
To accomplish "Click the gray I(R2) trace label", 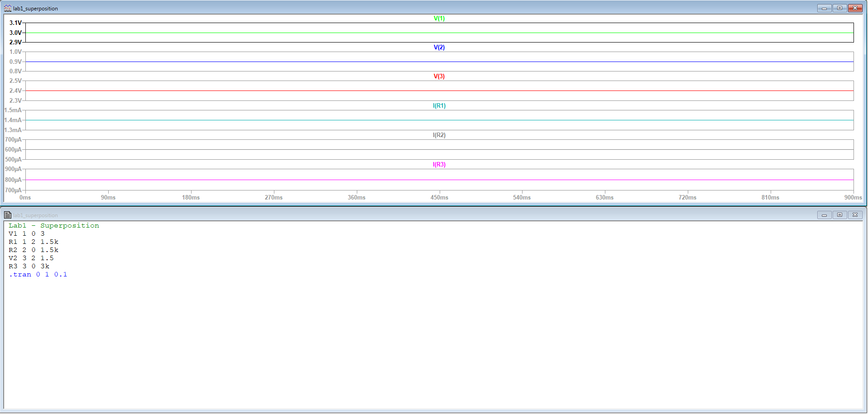I will (439, 135).
